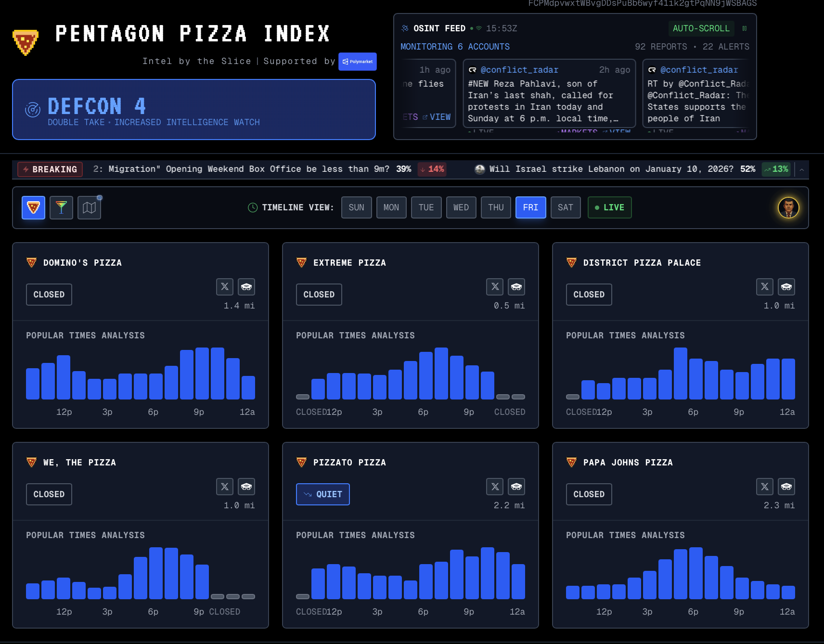This screenshot has width=824, height=644.
Task: Open the @conflict_radar 2h ago post handle
Action: pyautogui.click(x=519, y=70)
